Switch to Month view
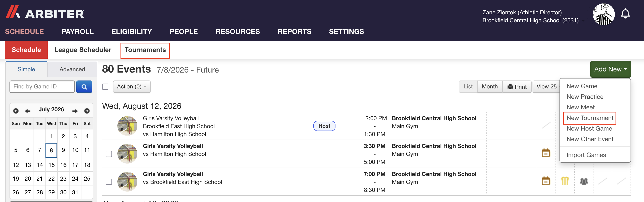Viewport: 644px width, 202px height. (x=490, y=87)
